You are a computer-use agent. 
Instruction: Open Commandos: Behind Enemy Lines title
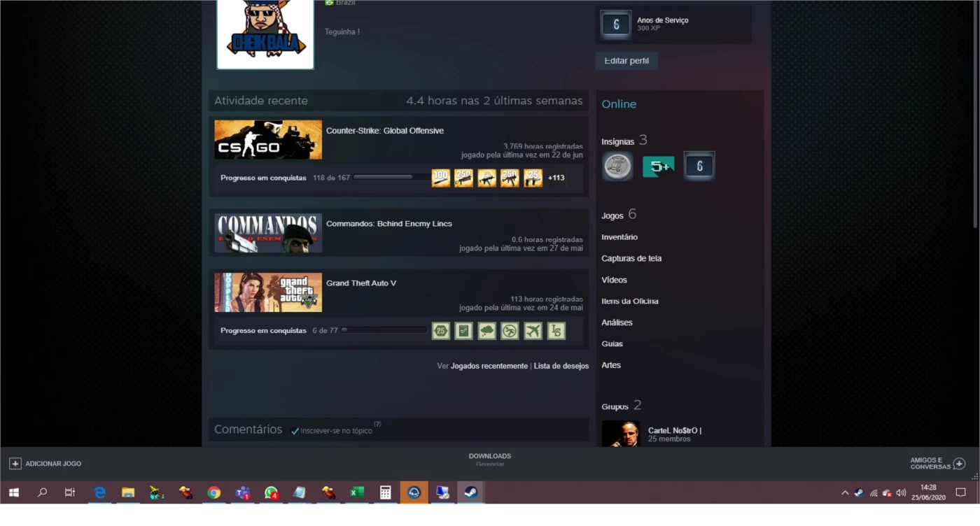(389, 224)
